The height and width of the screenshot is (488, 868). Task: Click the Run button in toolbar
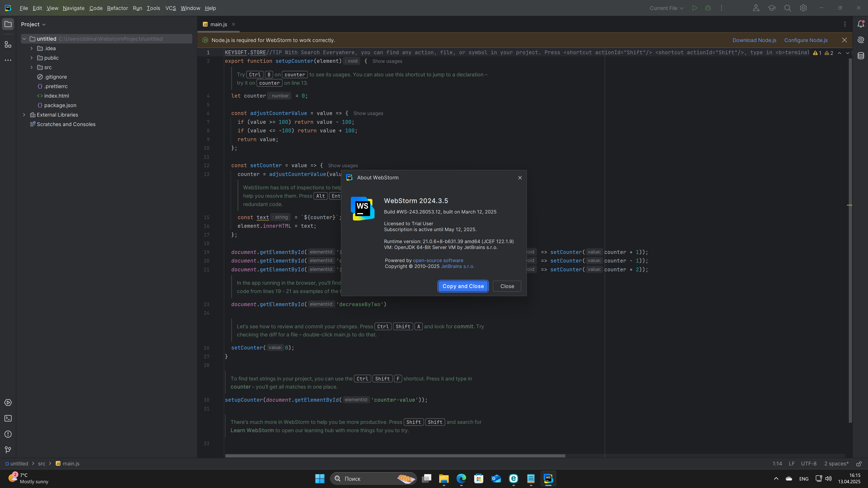pyautogui.click(x=694, y=8)
